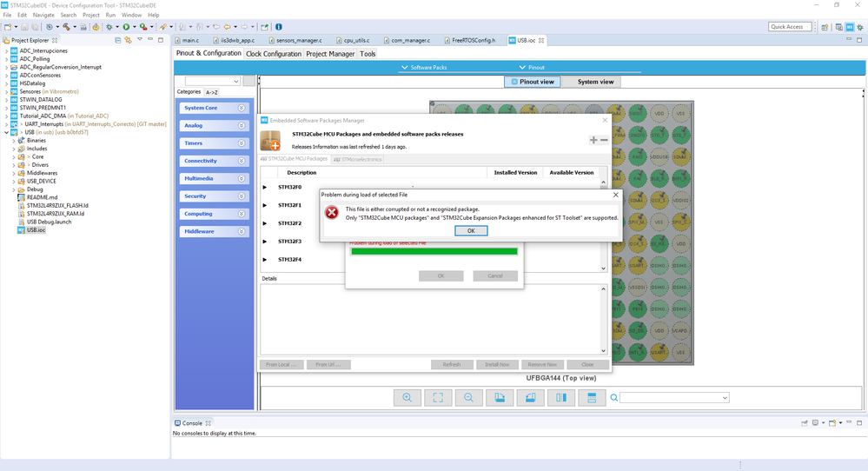Collapse all in Project Explorer
868x471 pixels.
coord(118,40)
